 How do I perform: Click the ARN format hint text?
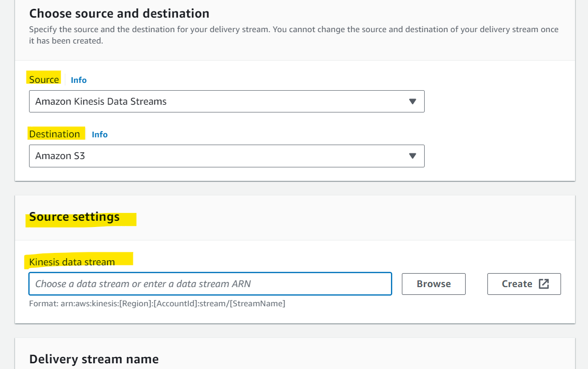[157, 303]
